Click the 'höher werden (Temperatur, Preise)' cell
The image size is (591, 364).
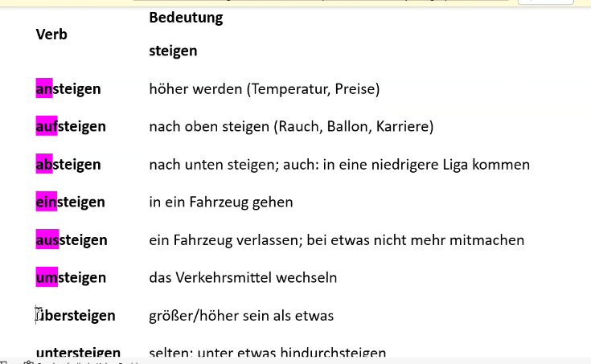click(264, 88)
